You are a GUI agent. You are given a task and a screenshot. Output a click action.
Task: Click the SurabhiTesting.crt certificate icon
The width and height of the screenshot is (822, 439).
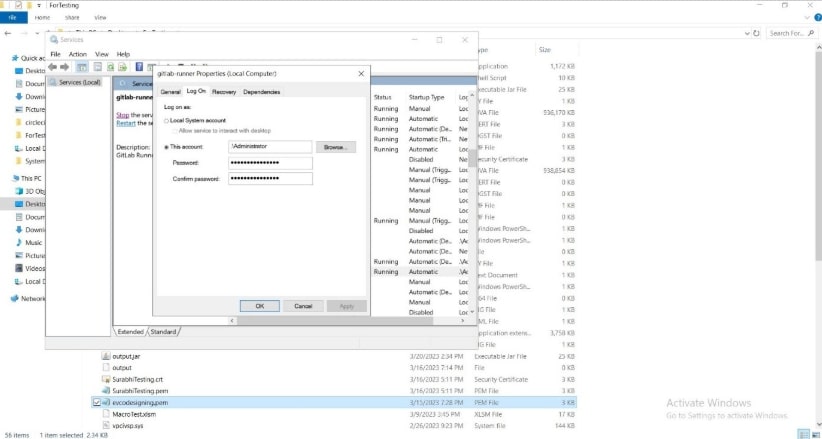coord(106,379)
